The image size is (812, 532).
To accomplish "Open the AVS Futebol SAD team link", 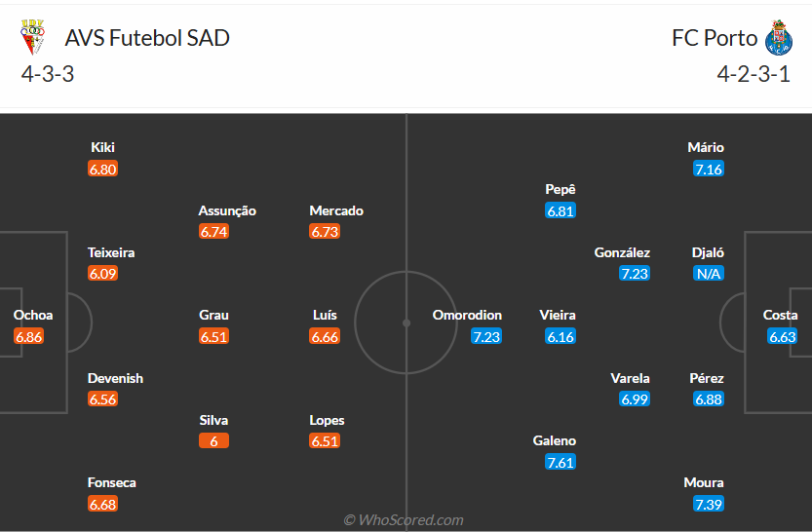I will [147, 38].
